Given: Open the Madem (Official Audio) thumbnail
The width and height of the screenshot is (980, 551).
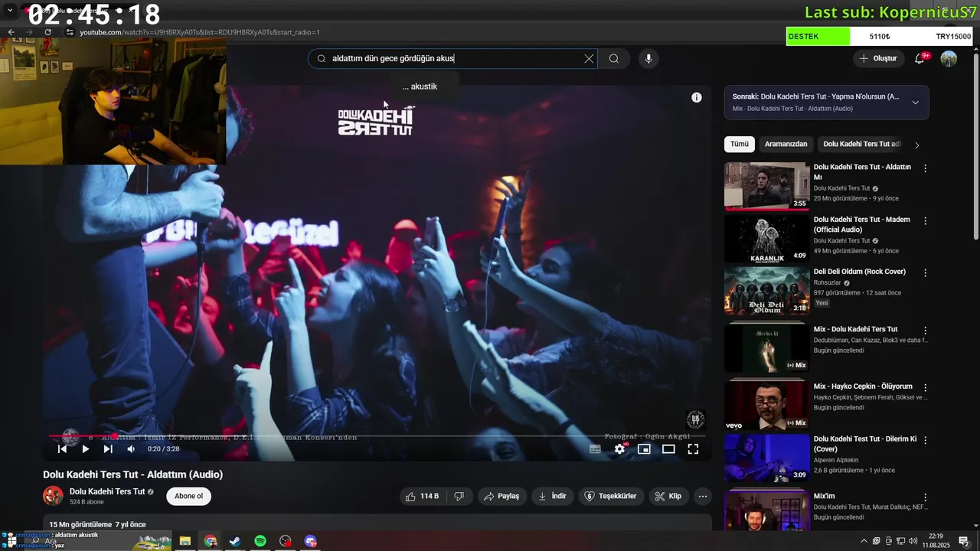Looking at the screenshot, I should click(766, 238).
